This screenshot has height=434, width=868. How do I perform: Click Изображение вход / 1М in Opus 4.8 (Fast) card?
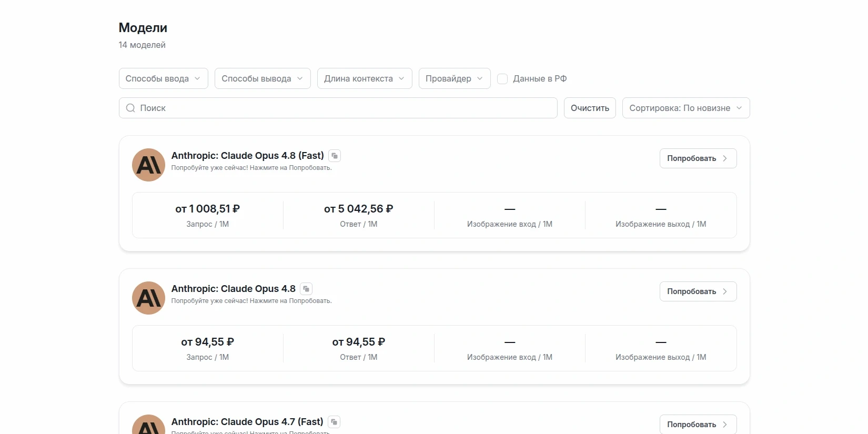(x=510, y=224)
